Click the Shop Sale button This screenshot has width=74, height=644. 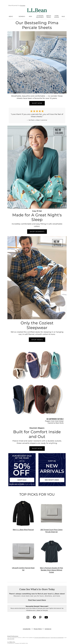click(22, 480)
